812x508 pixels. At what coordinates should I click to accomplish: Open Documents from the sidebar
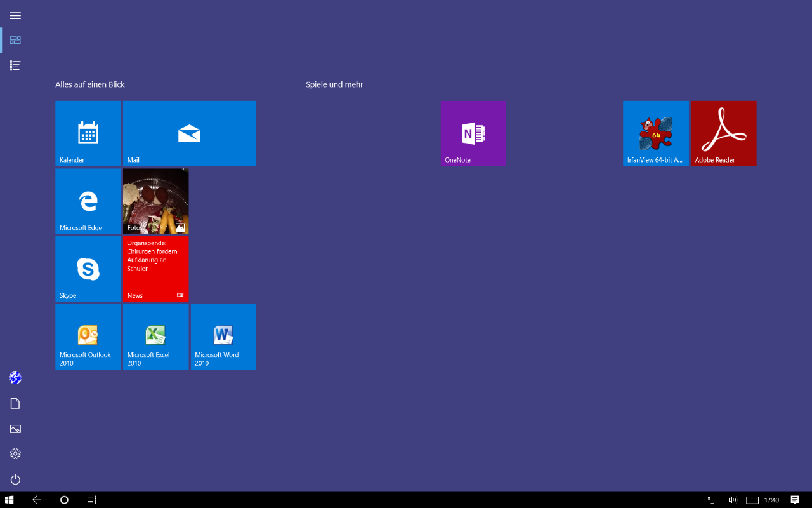pos(15,403)
